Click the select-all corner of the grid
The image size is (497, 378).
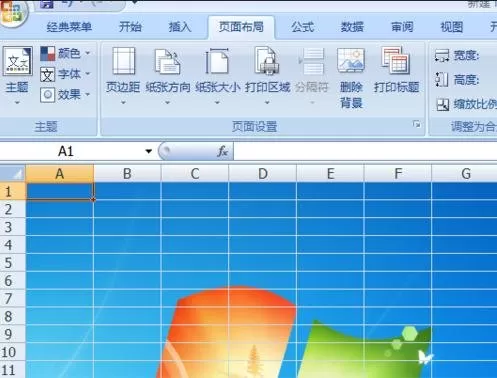click(x=13, y=173)
